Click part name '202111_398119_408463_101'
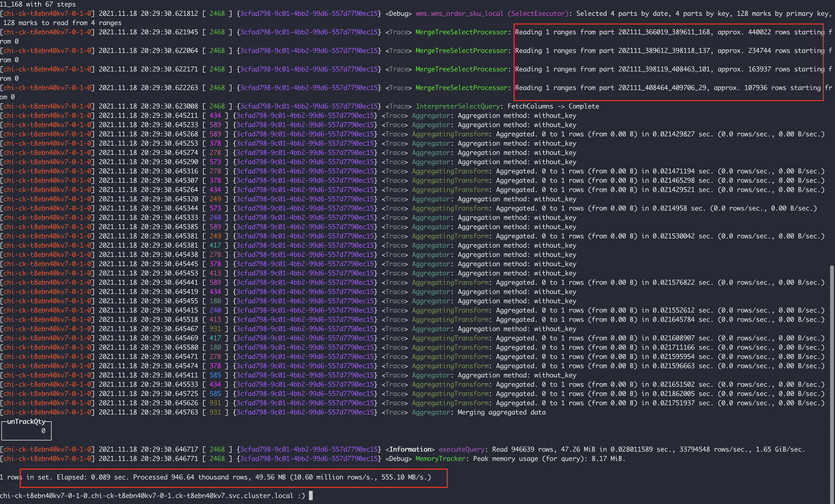Viewport: 835px width, 504px height. click(664, 69)
